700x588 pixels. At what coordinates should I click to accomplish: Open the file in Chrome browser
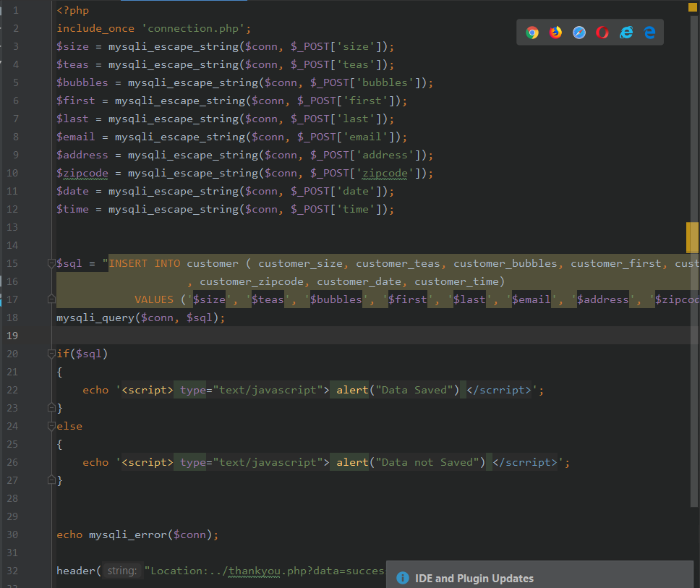tap(532, 33)
